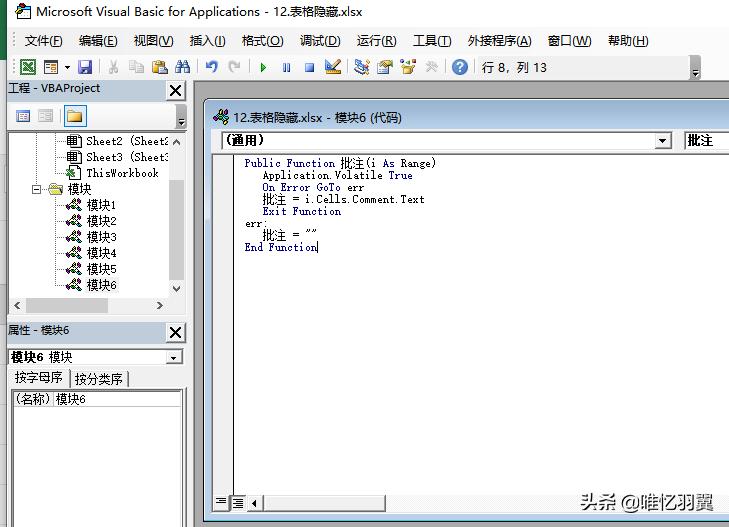Switch to the 按分类序 tab
The image size is (729, 527).
(99, 379)
